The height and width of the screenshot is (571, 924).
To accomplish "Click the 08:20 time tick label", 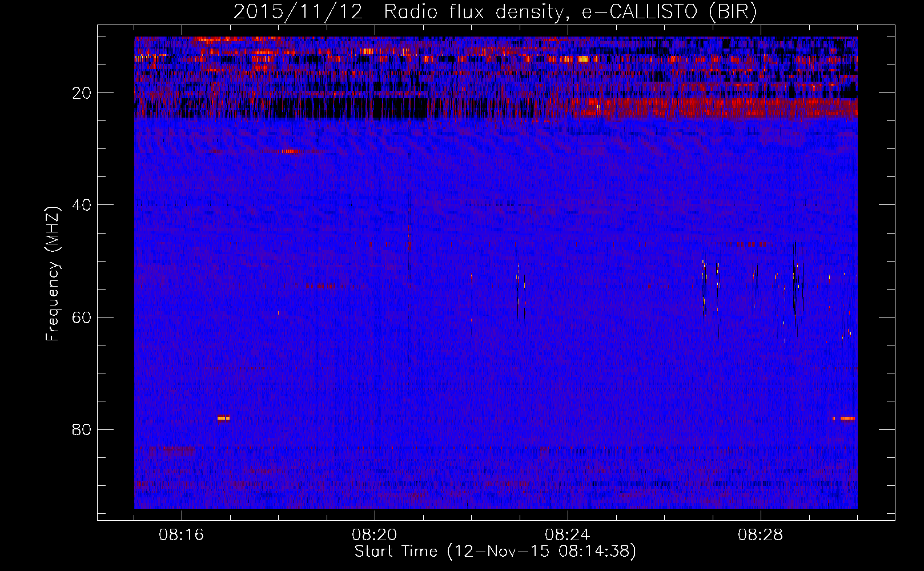I will [375, 535].
